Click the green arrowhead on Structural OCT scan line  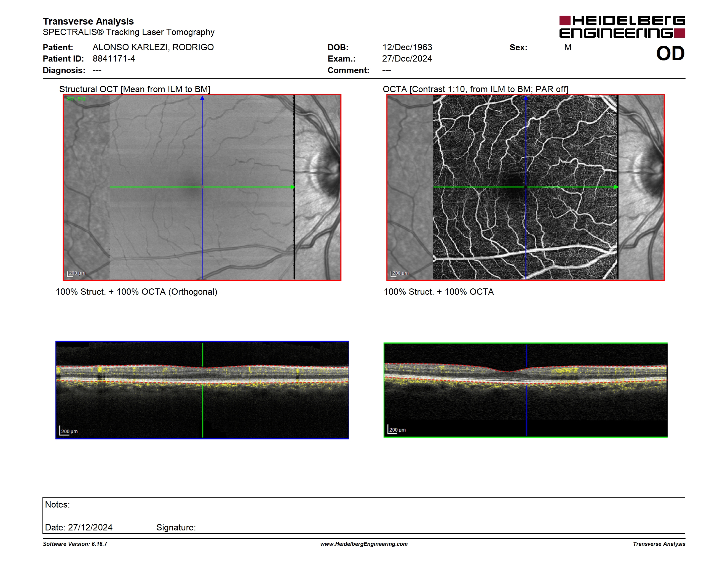click(x=293, y=187)
